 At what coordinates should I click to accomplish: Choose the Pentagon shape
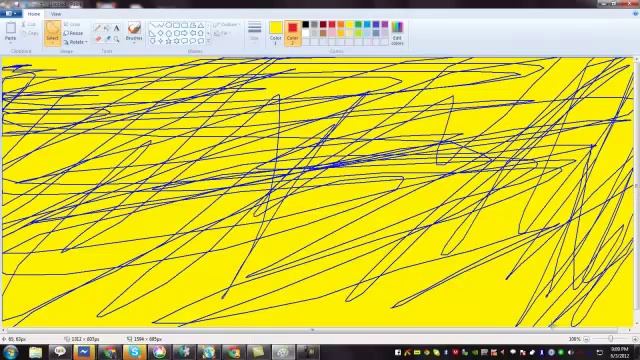pos(168,33)
